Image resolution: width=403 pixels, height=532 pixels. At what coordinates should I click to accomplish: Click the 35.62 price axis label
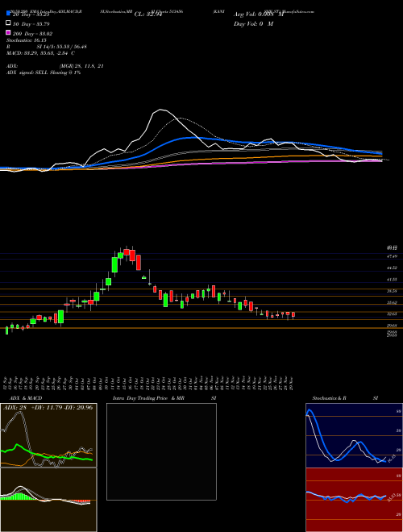coord(393,302)
